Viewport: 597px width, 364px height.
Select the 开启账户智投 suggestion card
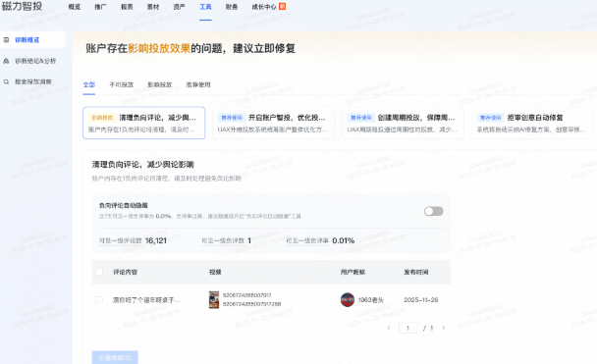pyautogui.click(x=273, y=123)
